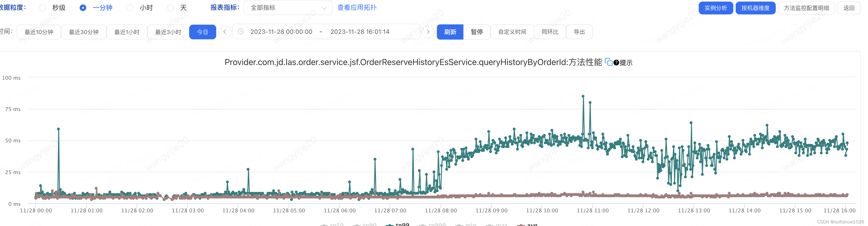868x226 pixels.
Task: Click the 刷新 button
Action: pyautogui.click(x=450, y=32)
